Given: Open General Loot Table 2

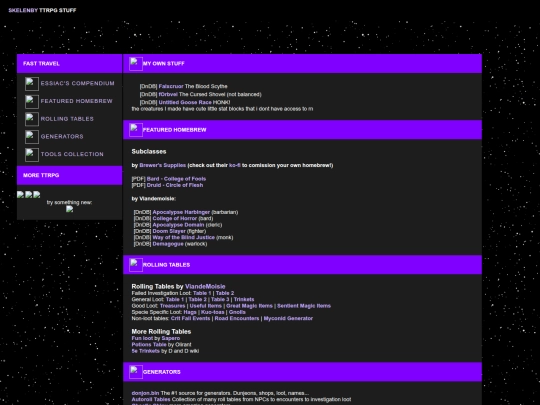Looking at the screenshot, I should click(x=197, y=300).
